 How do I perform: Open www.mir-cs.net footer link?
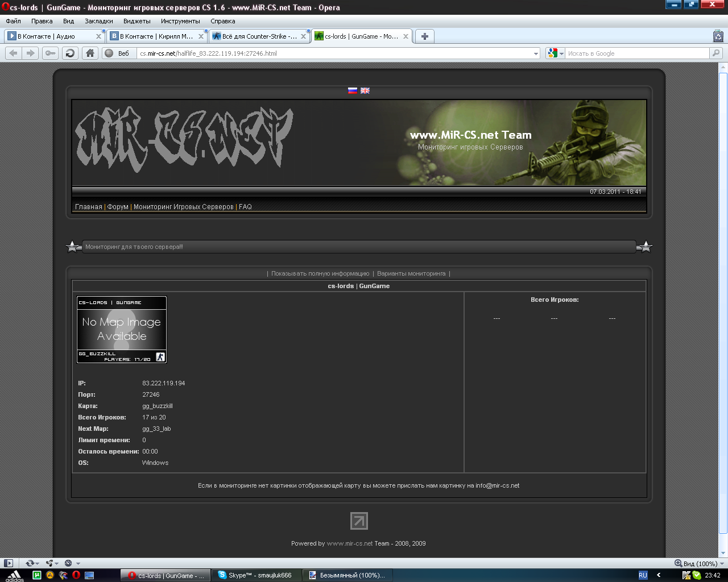350,543
